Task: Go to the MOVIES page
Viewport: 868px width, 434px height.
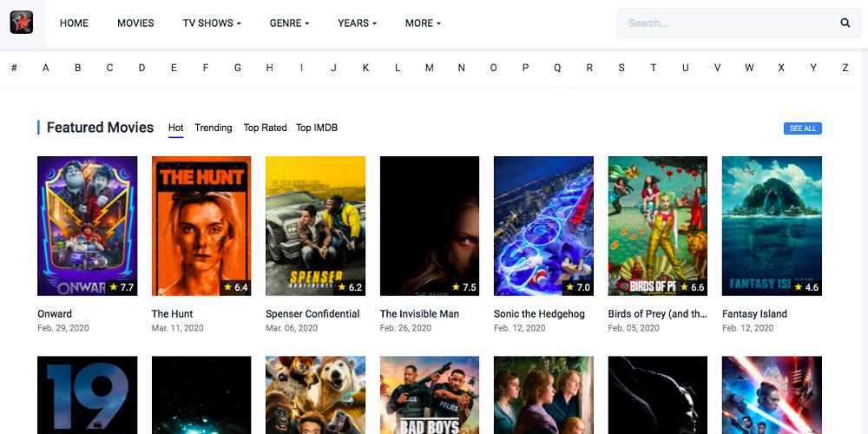Action: (135, 23)
